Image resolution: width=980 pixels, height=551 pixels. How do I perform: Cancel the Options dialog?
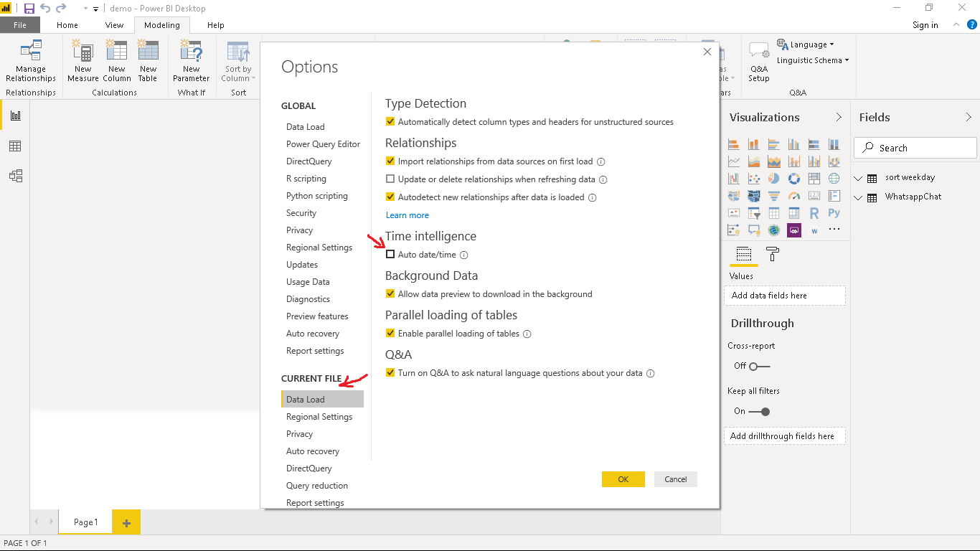click(676, 479)
